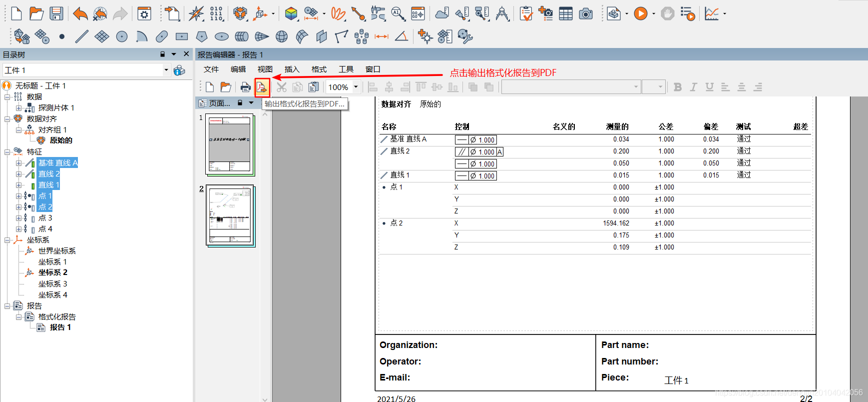868x402 pixels.
Task: Click the report editor Paste clipboard icon
Action: [x=314, y=87]
